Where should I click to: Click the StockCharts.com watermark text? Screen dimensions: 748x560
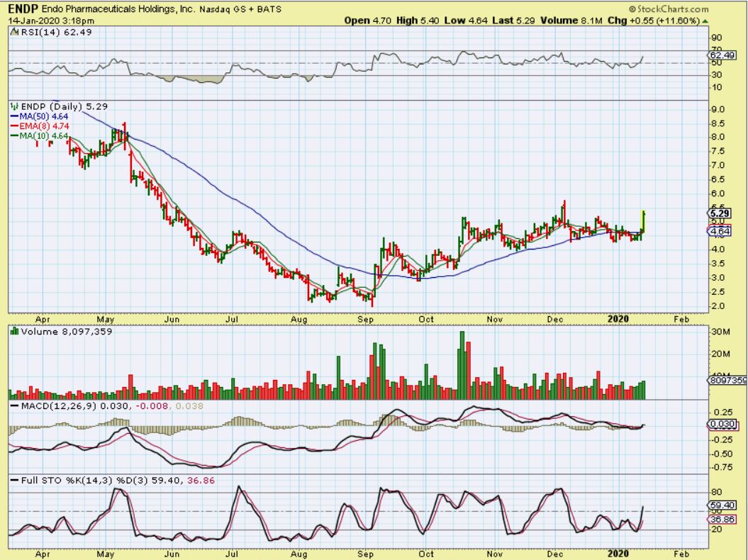pyautogui.click(x=669, y=9)
